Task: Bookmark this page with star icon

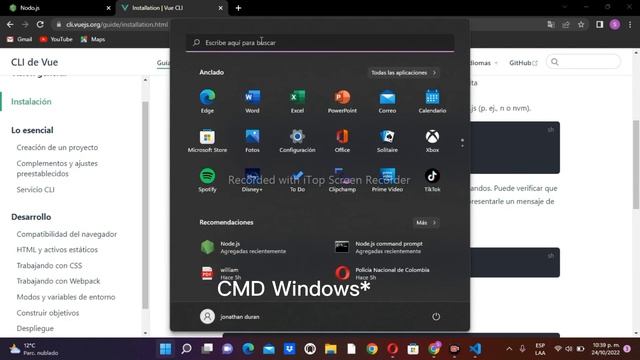Action: coord(581,24)
